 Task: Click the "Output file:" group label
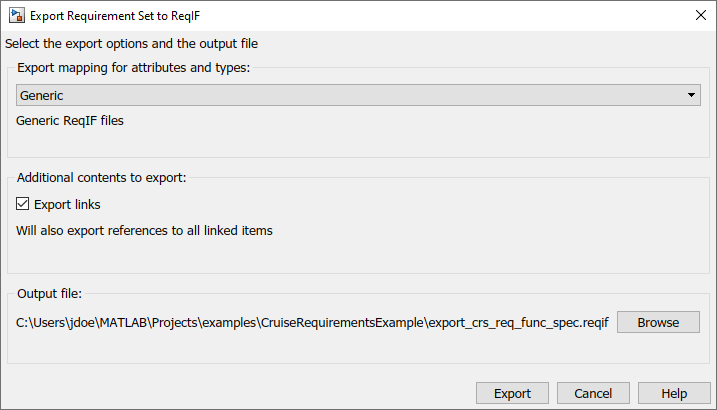click(x=49, y=293)
